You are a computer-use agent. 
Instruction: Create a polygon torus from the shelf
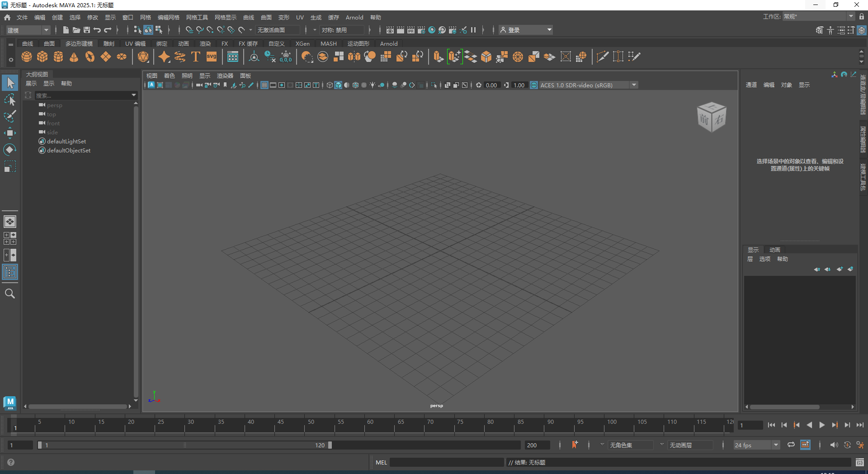(89, 57)
